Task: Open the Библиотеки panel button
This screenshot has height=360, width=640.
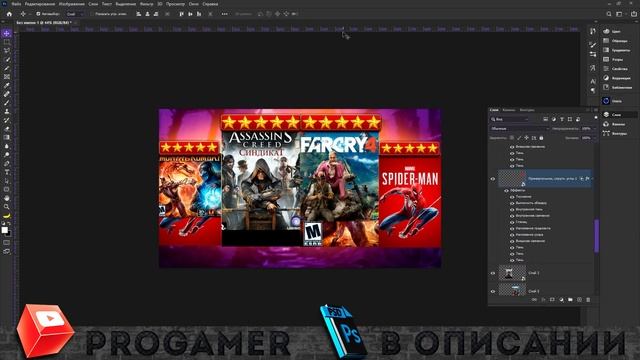Action: (x=617, y=87)
